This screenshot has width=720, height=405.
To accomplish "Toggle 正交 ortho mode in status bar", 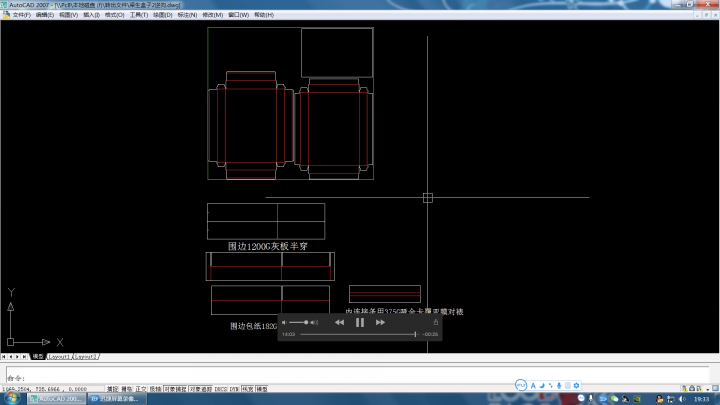I will tap(141, 389).
